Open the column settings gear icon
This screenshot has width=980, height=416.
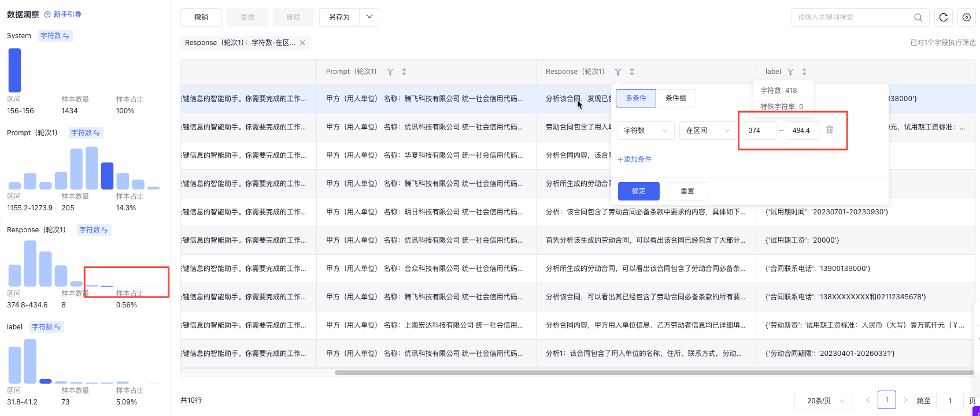967,17
